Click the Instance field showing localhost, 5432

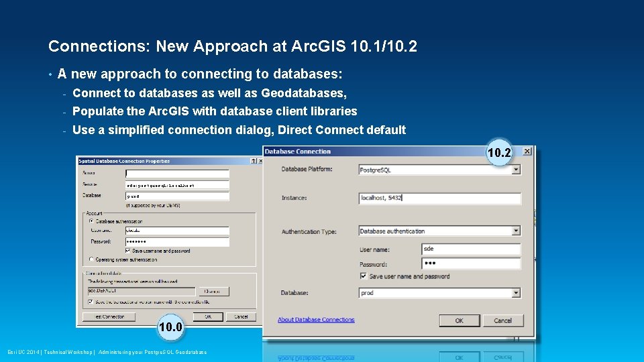[439, 198]
